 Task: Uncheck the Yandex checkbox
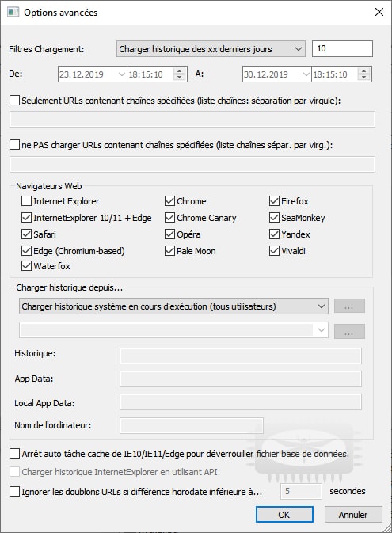[274, 234]
